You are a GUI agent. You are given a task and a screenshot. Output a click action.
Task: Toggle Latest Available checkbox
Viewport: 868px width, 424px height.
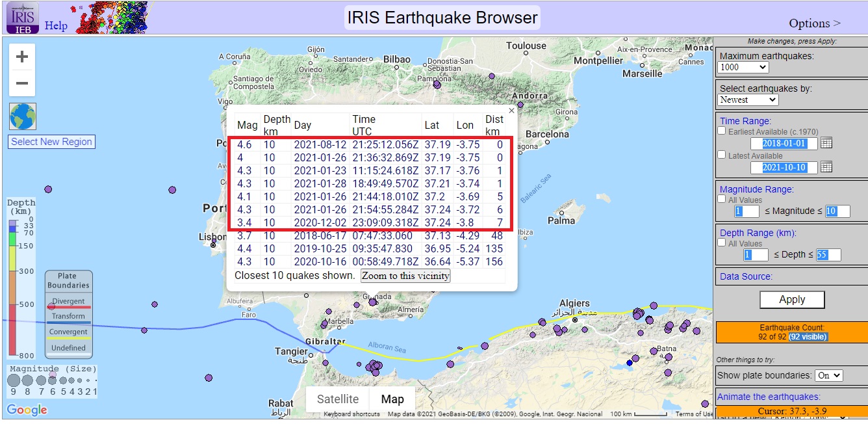click(722, 155)
